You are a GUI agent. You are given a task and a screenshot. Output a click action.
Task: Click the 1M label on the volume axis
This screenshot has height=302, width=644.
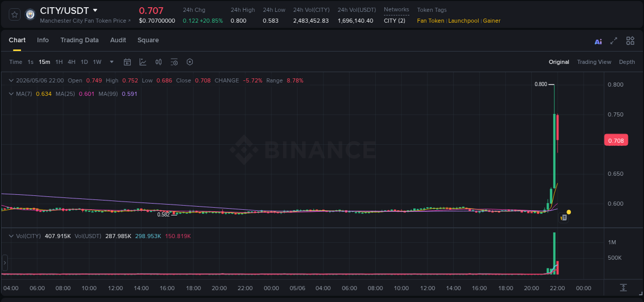tap(612, 242)
